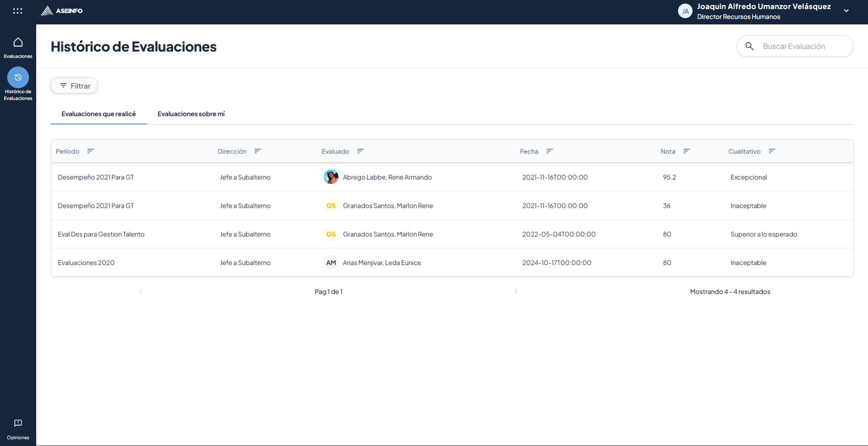Screen dimensions: 868x446
Task: Click date 2022-05-04T00:00:00
Action: [559, 234]
